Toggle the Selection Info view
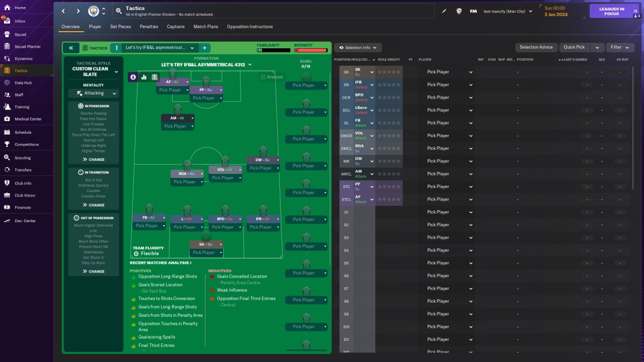Screen dimensions: 644x362 [358, 47]
